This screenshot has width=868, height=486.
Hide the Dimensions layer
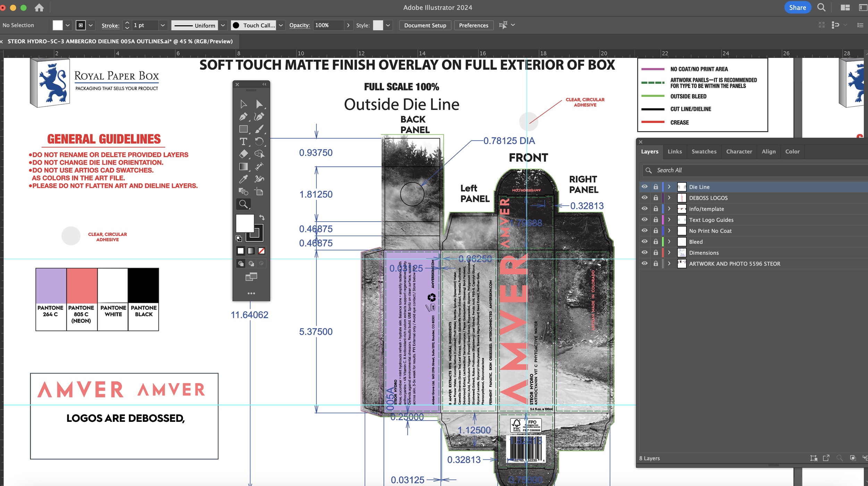644,253
